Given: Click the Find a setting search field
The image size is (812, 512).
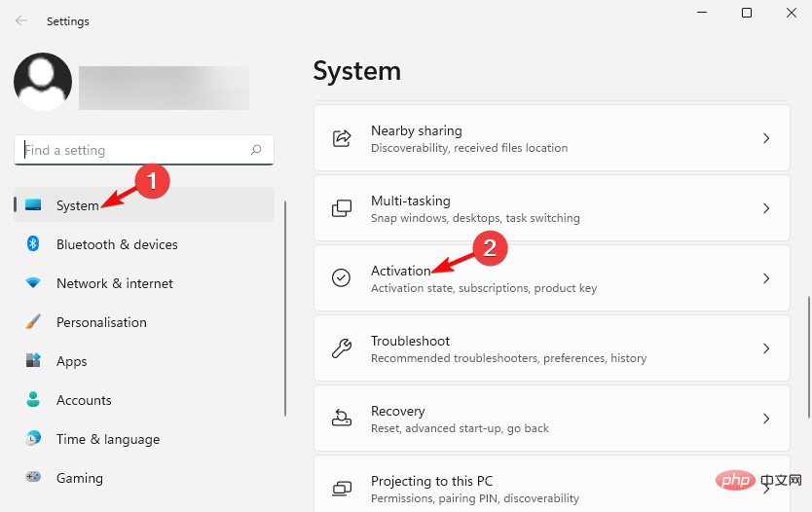Looking at the screenshot, I should pos(144,150).
